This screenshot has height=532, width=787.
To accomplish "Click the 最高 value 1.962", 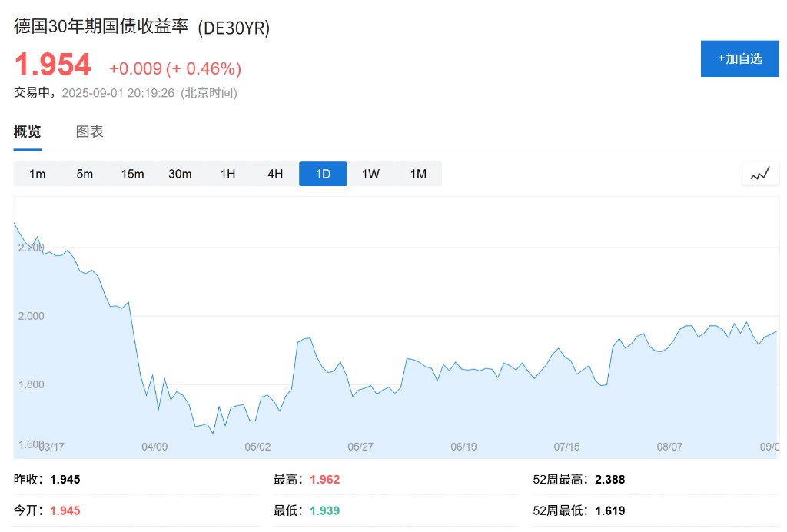I will coord(325,479).
